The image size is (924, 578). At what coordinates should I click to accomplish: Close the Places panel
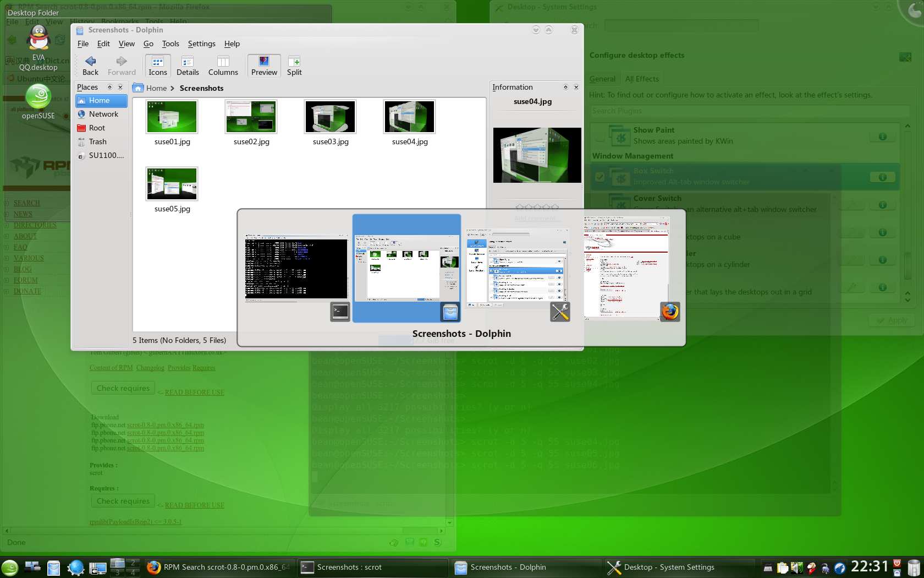click(120, 87)
